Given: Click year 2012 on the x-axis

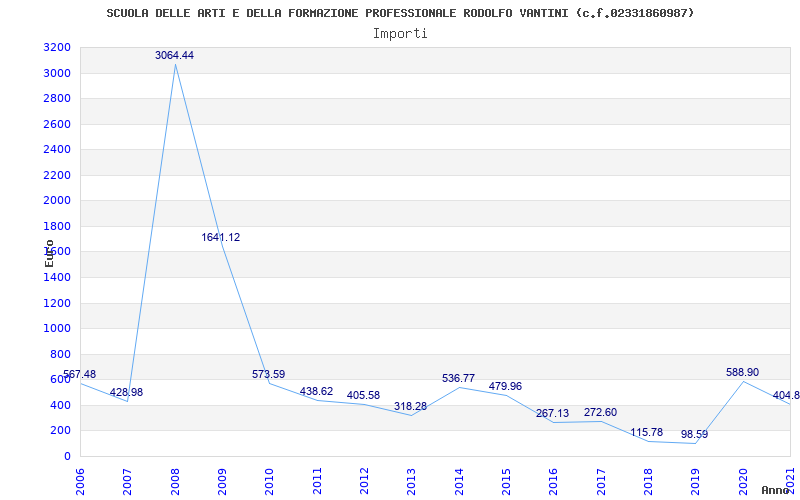Looking at the screenshot, I should coord(364,481).
